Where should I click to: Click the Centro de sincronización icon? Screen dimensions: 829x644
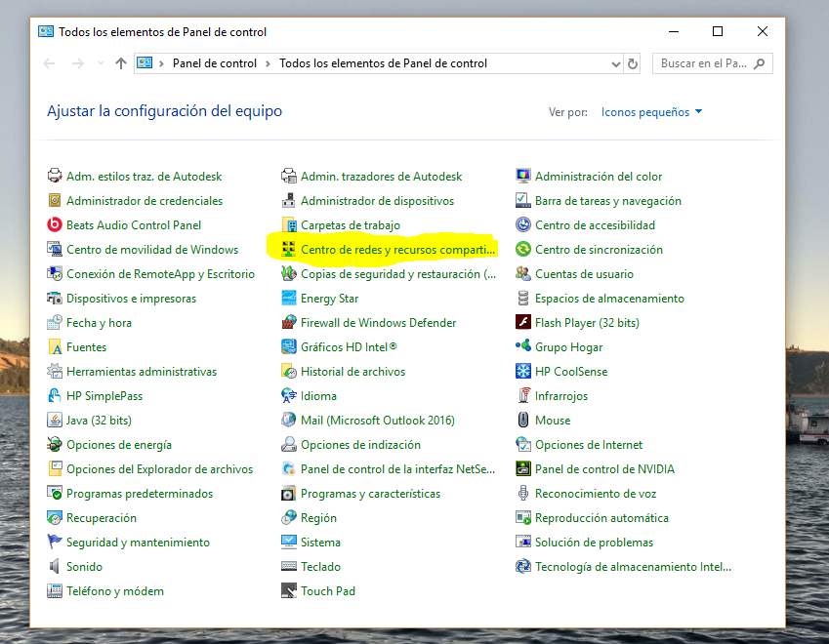point(522,250)
